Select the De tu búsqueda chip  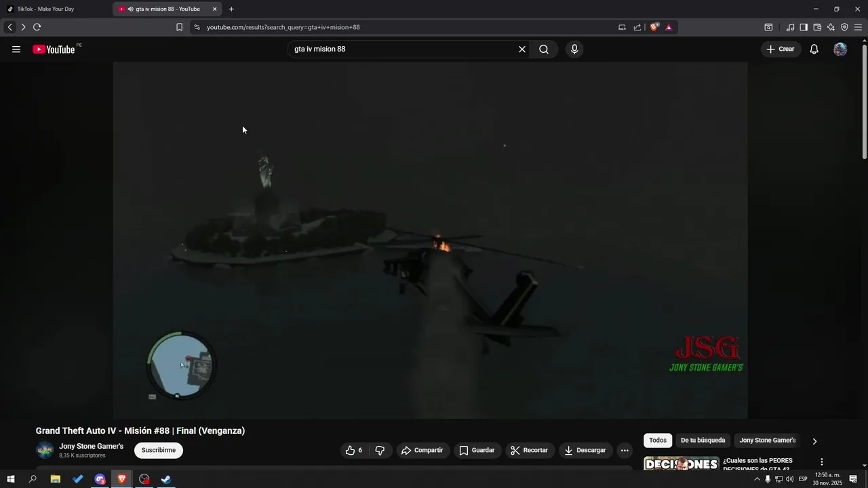[703, 441]
